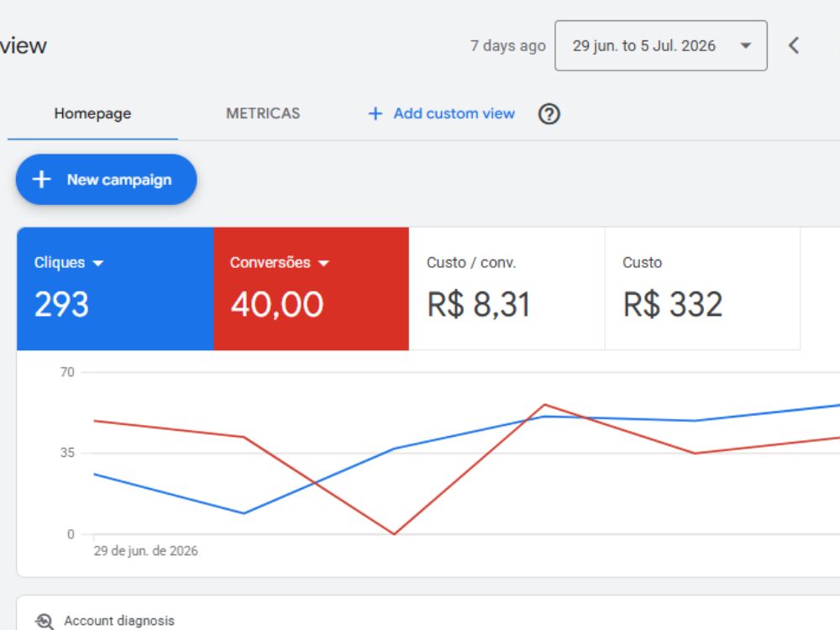Open the help question mark icon
Viewport: 840px width, 630px height.
(x=549, y=113)
